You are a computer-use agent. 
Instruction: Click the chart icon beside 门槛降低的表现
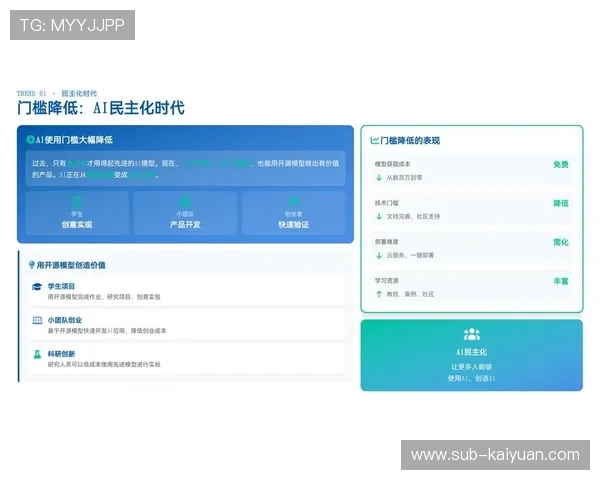coord(374,140)
